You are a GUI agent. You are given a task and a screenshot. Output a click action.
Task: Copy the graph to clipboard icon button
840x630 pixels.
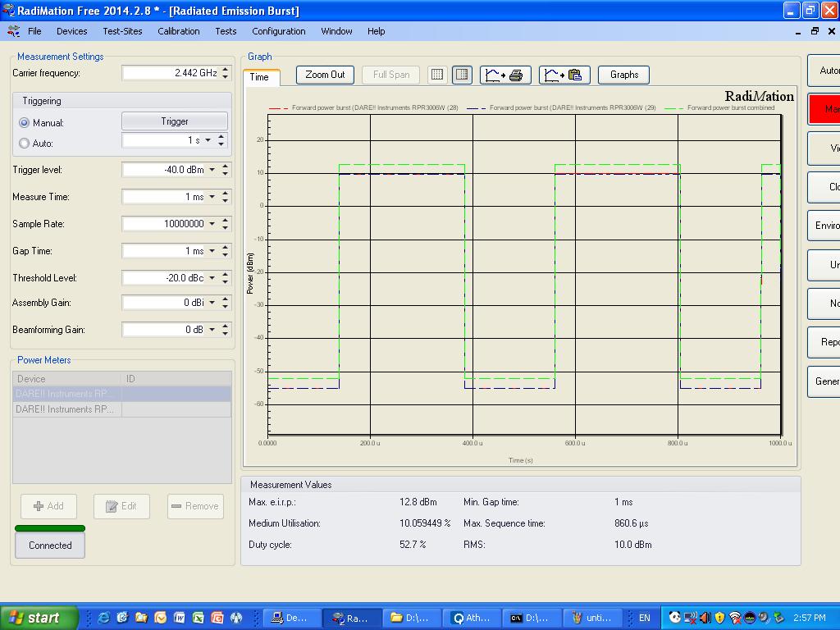point(564,75)
